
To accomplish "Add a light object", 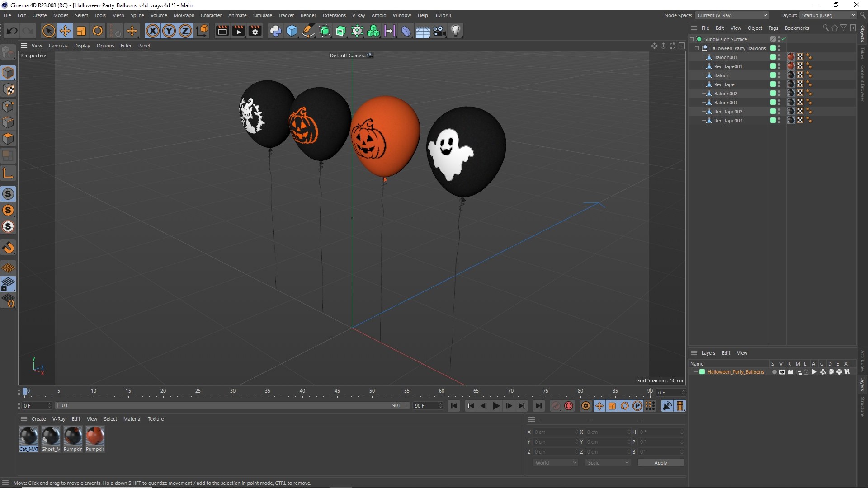I will click(x=456, y=31).
